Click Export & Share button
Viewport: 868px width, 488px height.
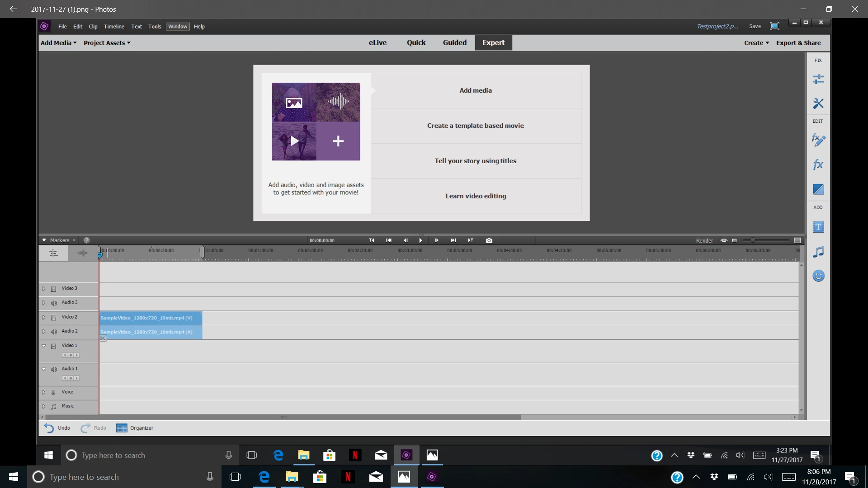(x=798, y=43)
